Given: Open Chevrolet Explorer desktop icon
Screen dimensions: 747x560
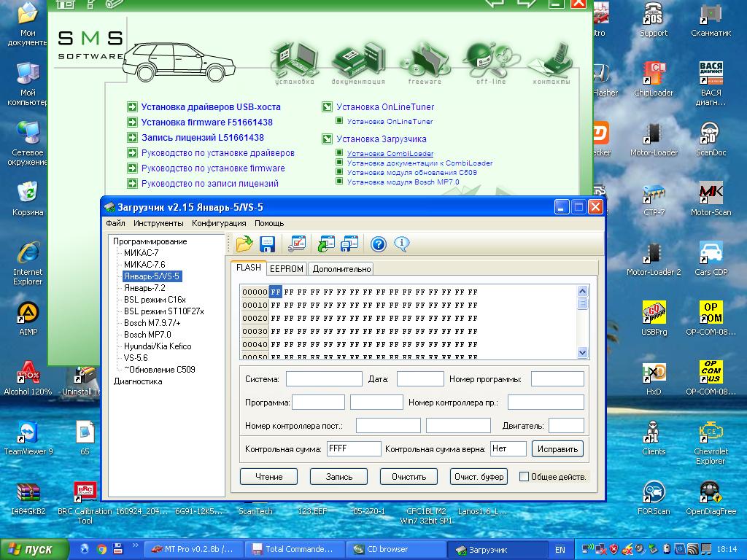Looking at the screenshot, I should 711,442.
